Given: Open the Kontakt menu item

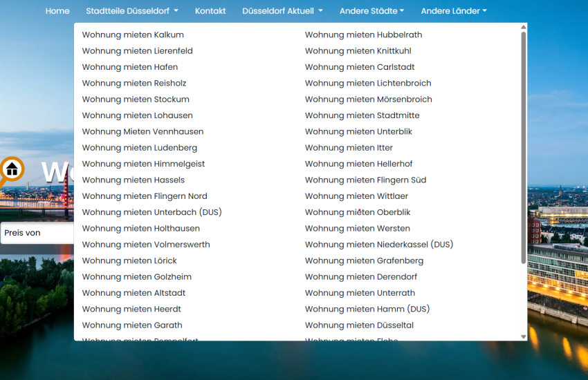Looking at the screenshot, I should click(210, 11).
